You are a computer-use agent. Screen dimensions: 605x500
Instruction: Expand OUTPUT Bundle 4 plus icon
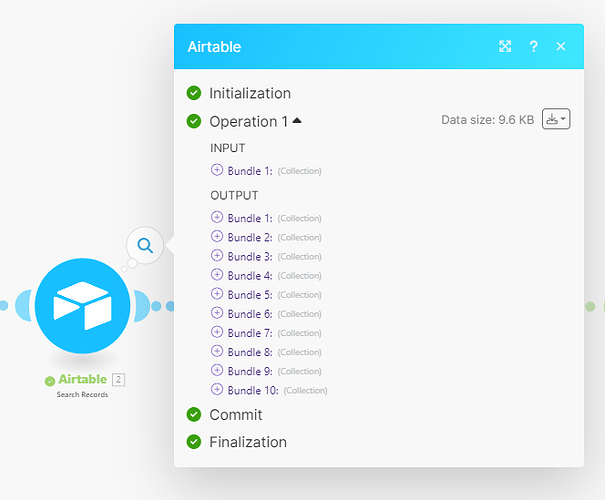tap(217, 274)
